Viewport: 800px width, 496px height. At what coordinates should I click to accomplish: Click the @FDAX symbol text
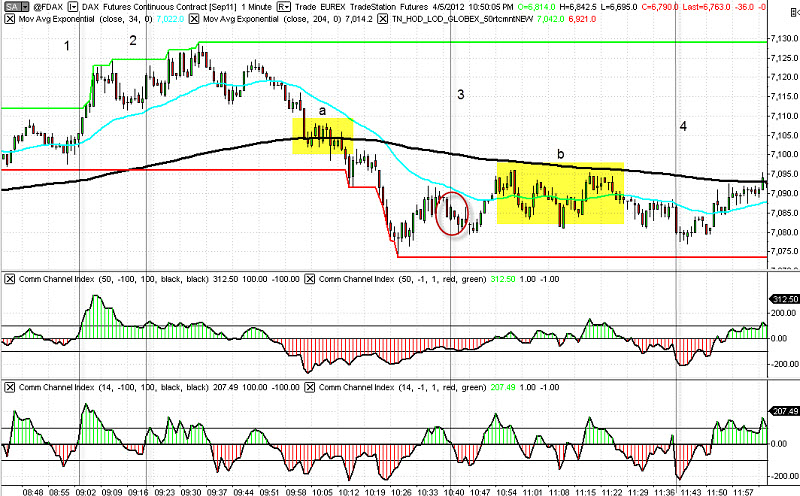pyautogui.click(x=48, y=7)
